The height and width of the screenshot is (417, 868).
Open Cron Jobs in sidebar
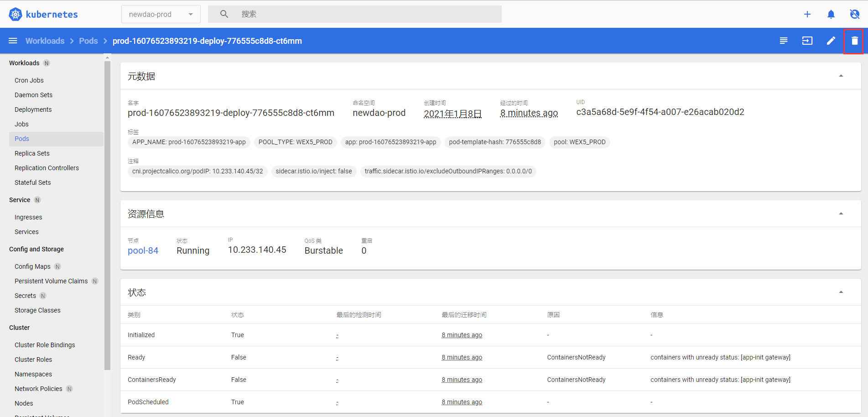tap(29, 80)
